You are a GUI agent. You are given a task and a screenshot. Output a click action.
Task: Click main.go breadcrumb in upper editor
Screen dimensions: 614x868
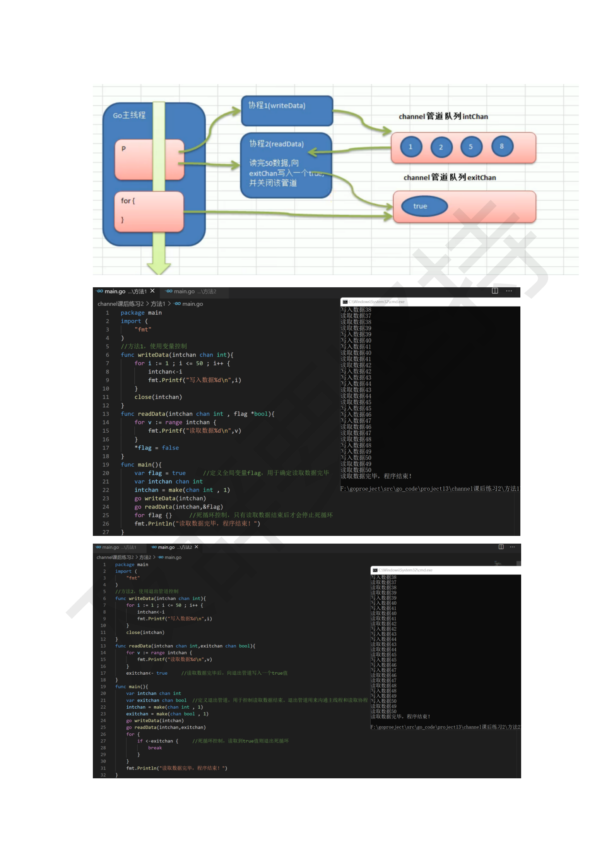click(x=192, y=304)
